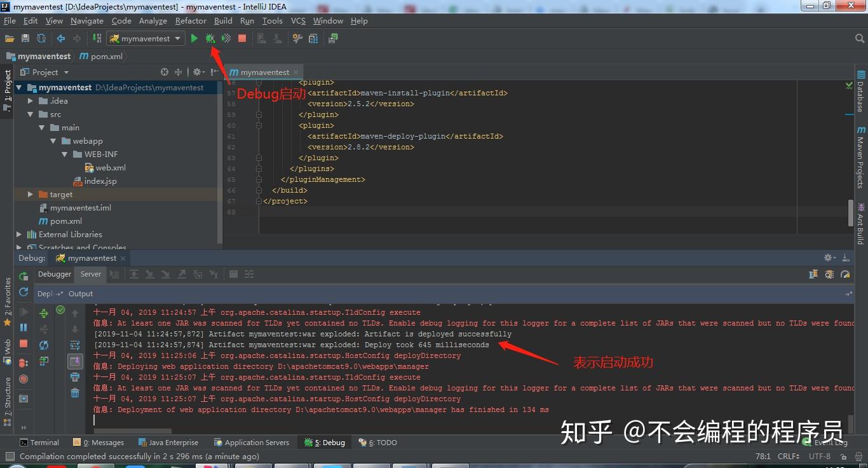The height and width of the screenshot is (468, 868).
Task: Build the project using the binary arrow icon
Action: (97, 39)
